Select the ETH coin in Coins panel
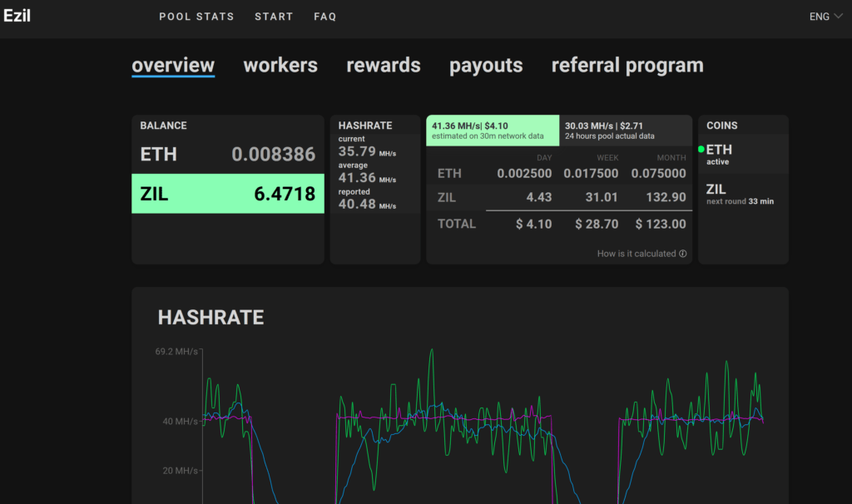The image size is (852, 504). [x=721, y=155]
